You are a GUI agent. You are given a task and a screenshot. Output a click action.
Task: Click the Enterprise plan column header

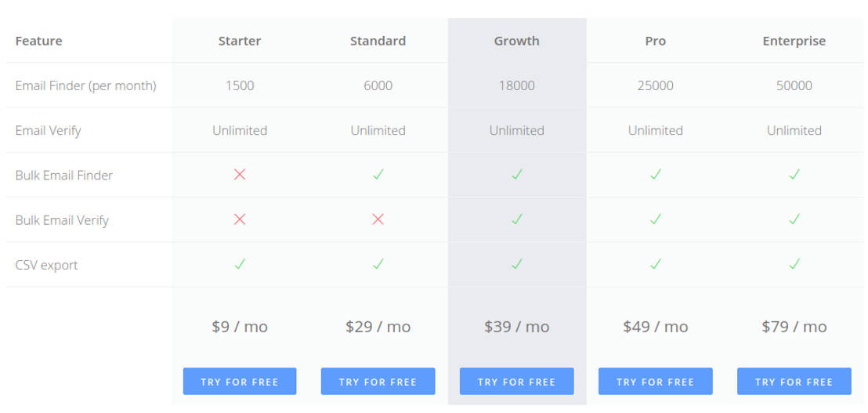(794, 41)
